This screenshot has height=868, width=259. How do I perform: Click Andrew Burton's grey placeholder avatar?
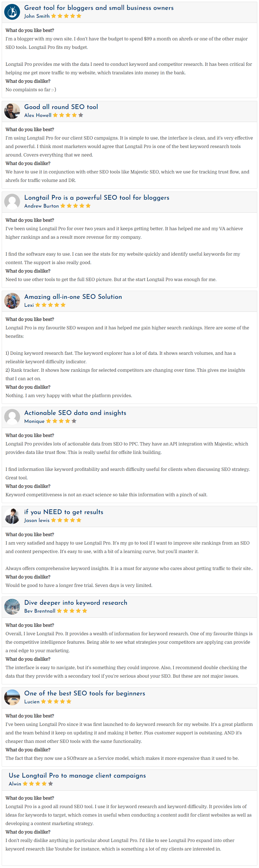pyautogui.click(x=12, y=201)
